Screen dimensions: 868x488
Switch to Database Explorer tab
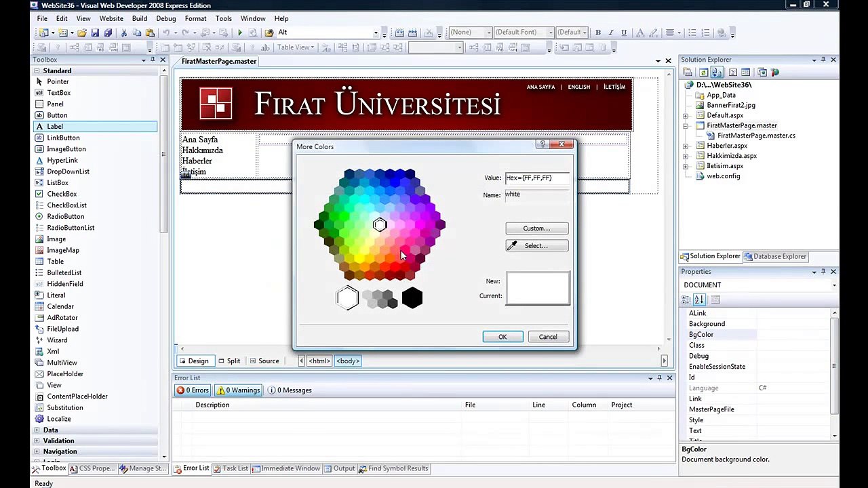click(x=775, y=256)
